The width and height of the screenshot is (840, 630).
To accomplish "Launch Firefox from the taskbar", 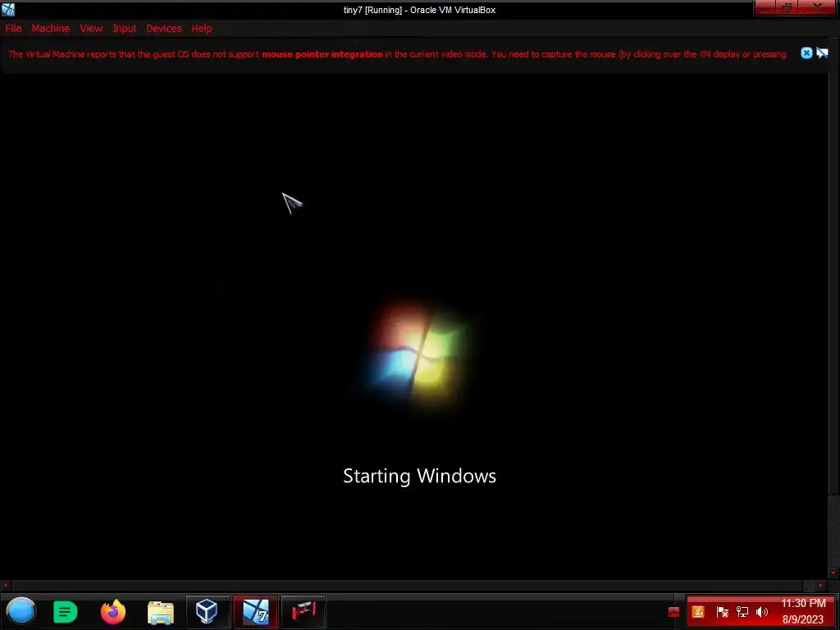I will 113,611.
